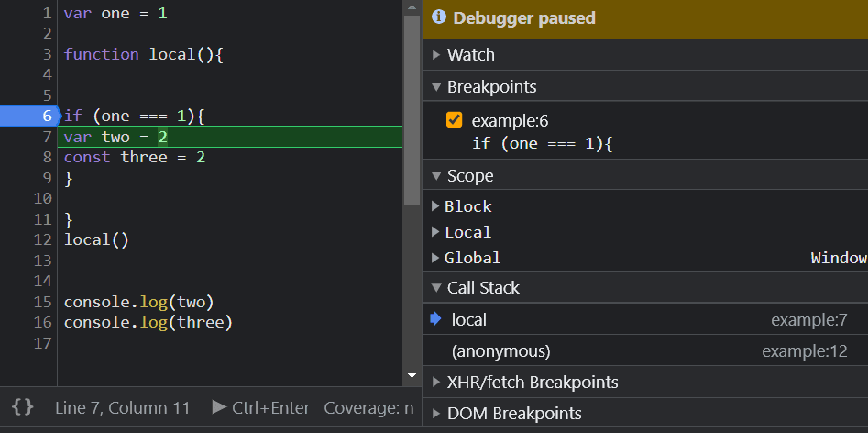
Task: Select the (anonymous) call stack frame
Action: pos(500,350)
